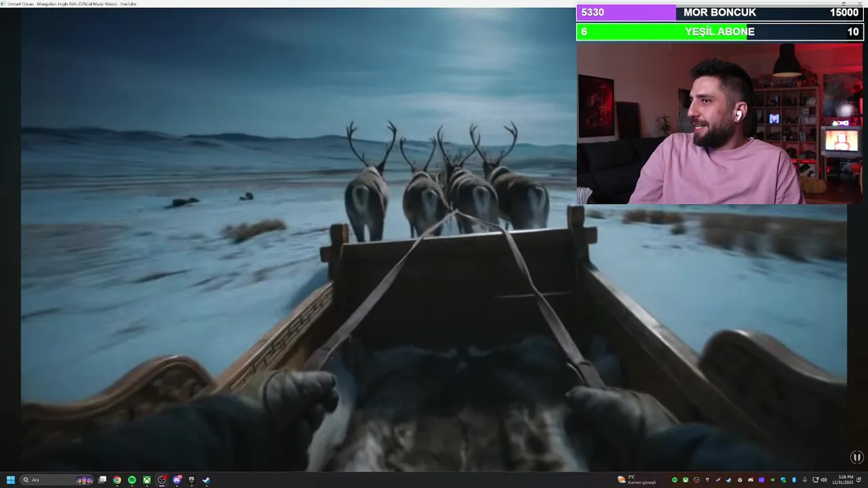Click the MOR BONCUK goal bar

click(719, 13)
